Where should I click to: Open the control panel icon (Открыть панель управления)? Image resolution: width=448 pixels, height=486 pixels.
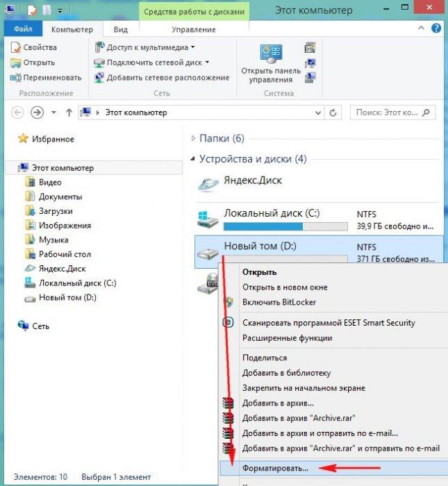click(271, 53)
